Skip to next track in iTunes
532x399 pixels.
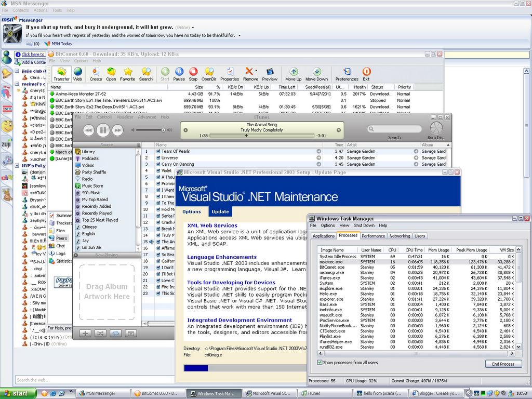[x=117, y=130]
